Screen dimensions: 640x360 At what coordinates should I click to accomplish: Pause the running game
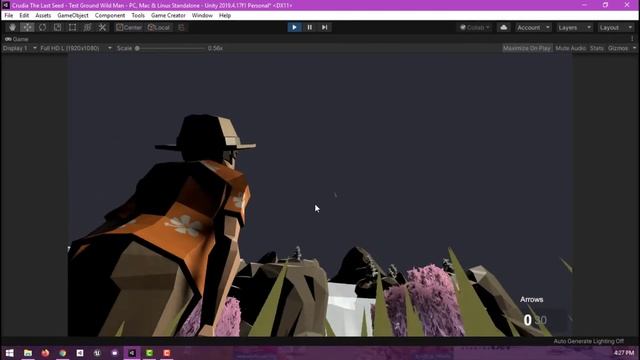click(309, 27)
